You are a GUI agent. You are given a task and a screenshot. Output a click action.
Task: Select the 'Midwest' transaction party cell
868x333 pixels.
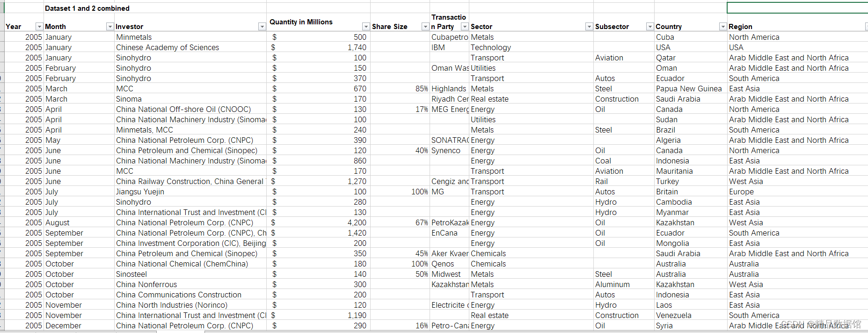click(450, 274)
